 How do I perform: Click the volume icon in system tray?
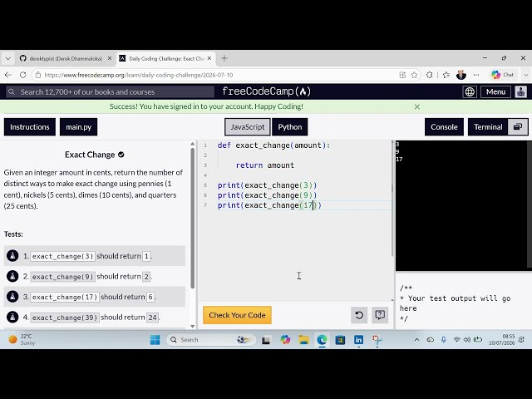[467, 340]
